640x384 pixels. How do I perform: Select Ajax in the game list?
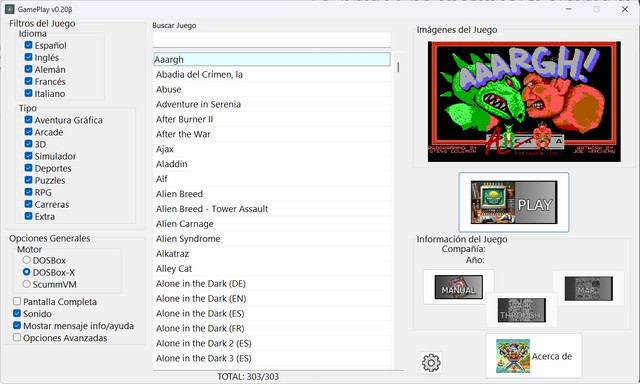pyautogui.click(x=272, y=149)
